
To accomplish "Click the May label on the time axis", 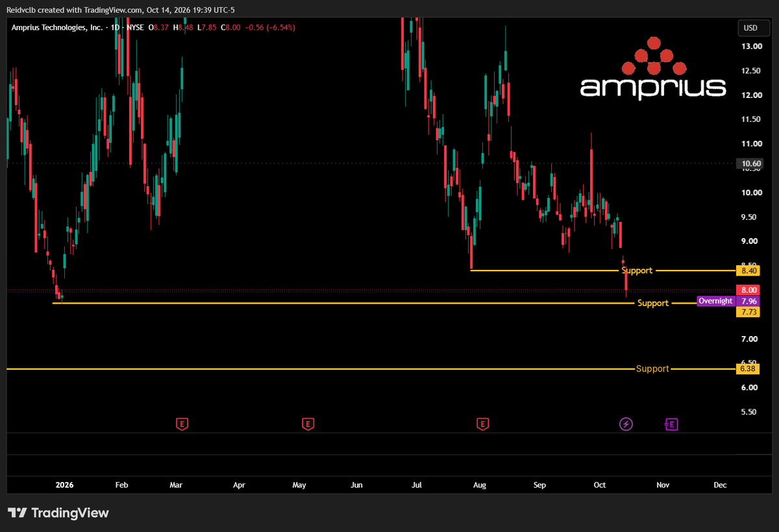I will pos(299,485).
